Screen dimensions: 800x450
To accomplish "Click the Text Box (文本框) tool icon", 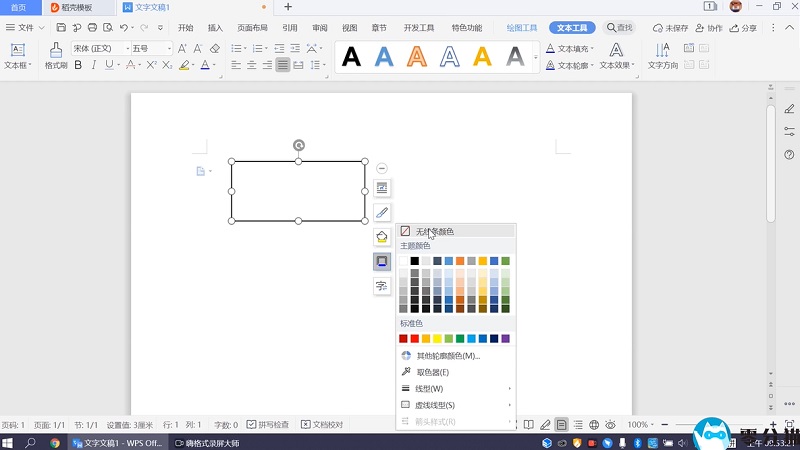I will click(x=17, y=50).
